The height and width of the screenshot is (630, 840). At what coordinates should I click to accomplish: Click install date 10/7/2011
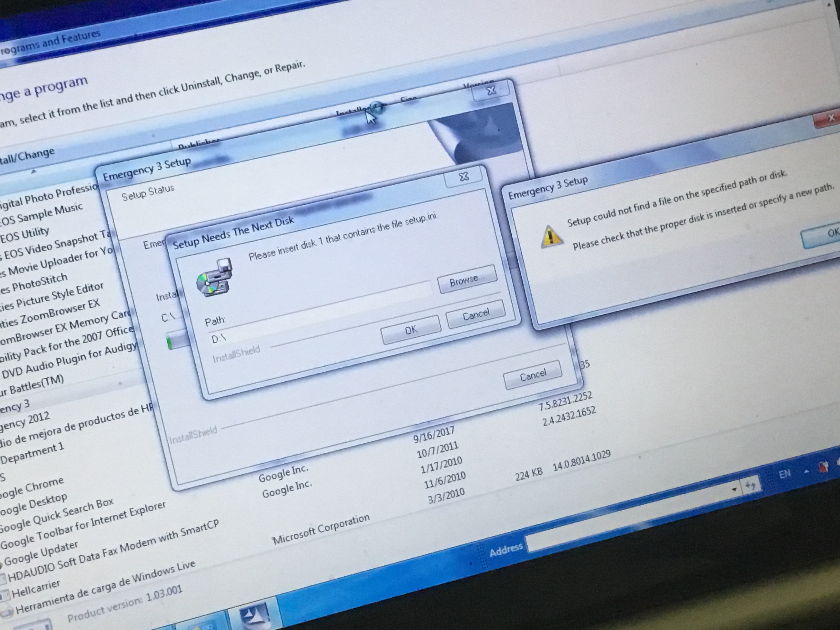click(437, 450)
